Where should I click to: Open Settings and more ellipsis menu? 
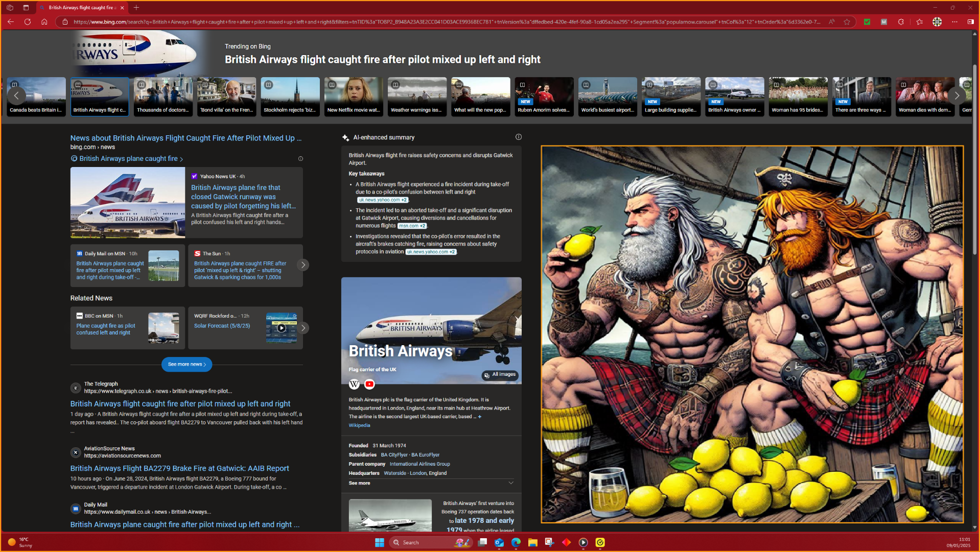(x=954, y=21)
